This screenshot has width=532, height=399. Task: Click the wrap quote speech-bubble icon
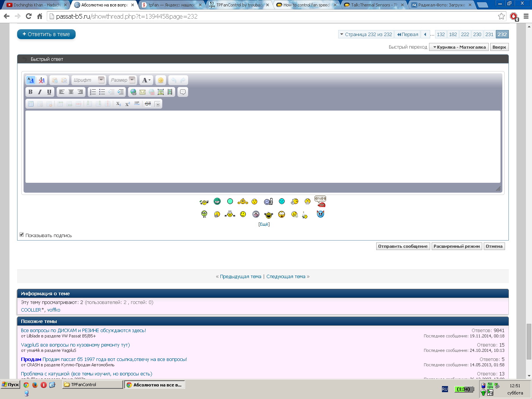183,92
